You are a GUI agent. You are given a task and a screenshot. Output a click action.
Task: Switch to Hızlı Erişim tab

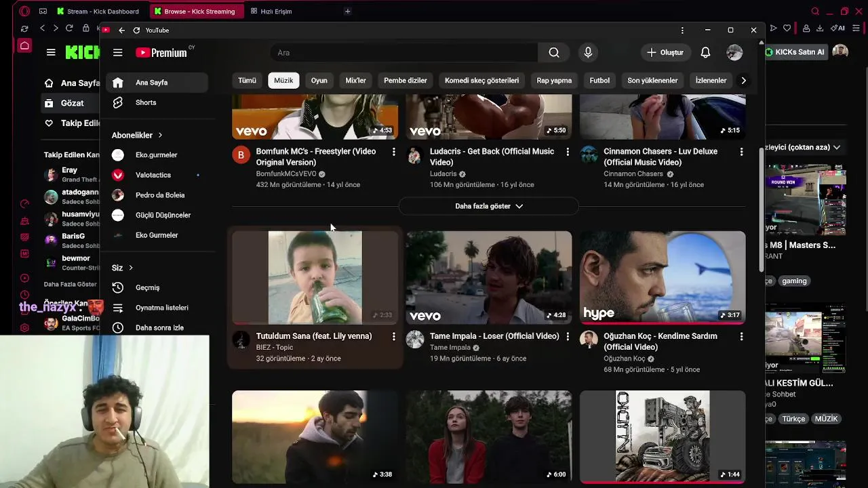coord(271,12)
